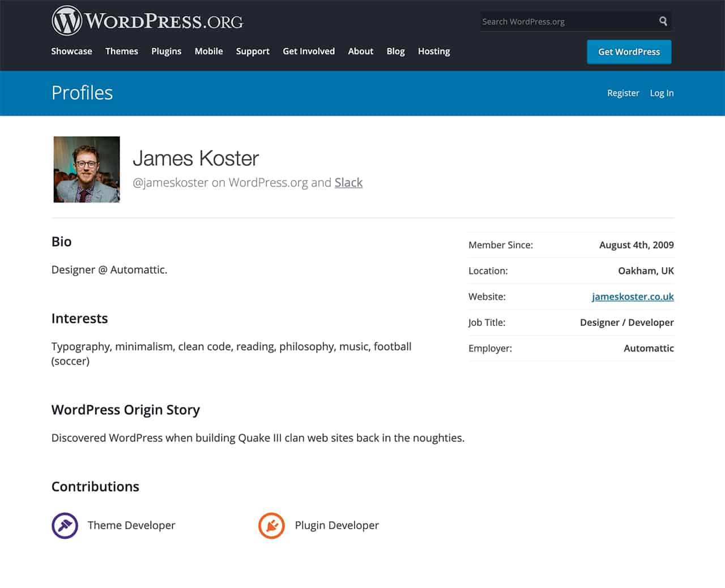Screen dimensions: 725x588
Task: Navigate to Get Involved
Action: pyautogui.click(x=309, y=51)
